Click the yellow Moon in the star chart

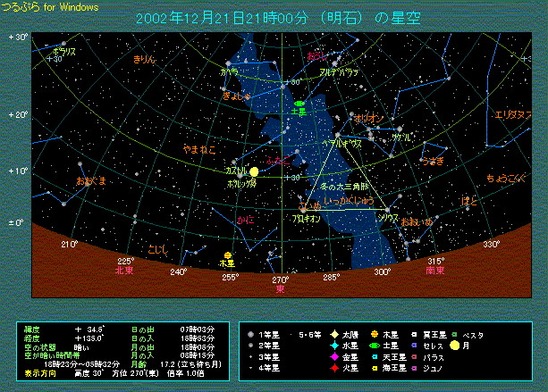coord(254,171)
